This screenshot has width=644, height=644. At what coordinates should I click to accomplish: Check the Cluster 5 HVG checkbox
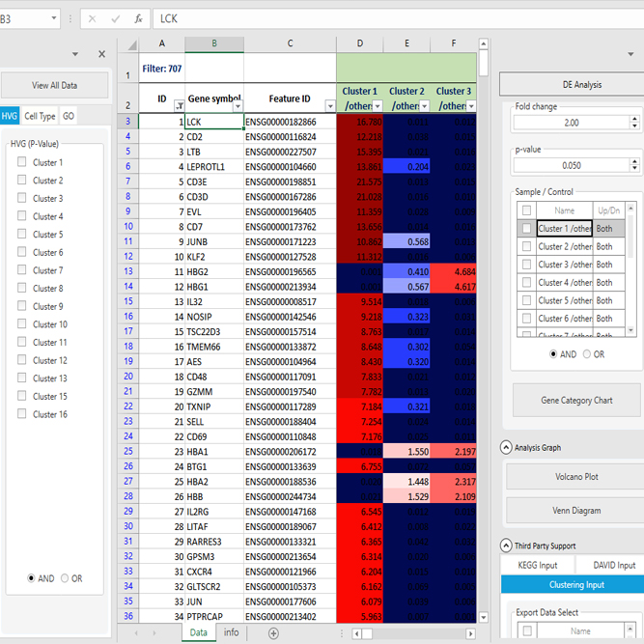[x=21, y=235]
